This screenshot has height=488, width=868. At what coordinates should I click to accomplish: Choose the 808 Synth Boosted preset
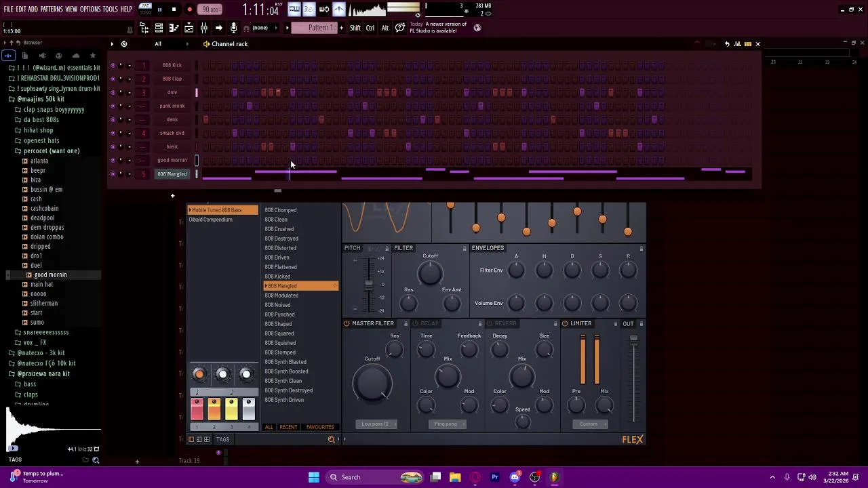[x=286, y=371]
